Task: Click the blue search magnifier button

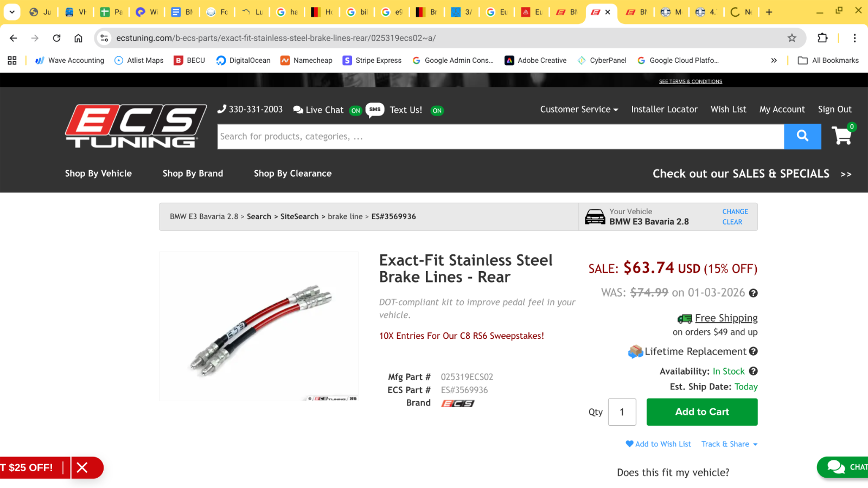Action: pyautogui.click(x=802, y=136)
